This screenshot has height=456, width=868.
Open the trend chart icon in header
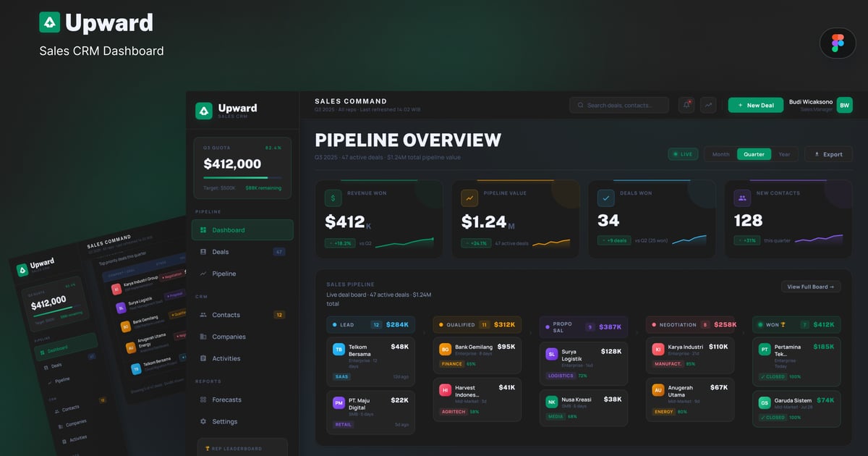(x=708, y=105)
